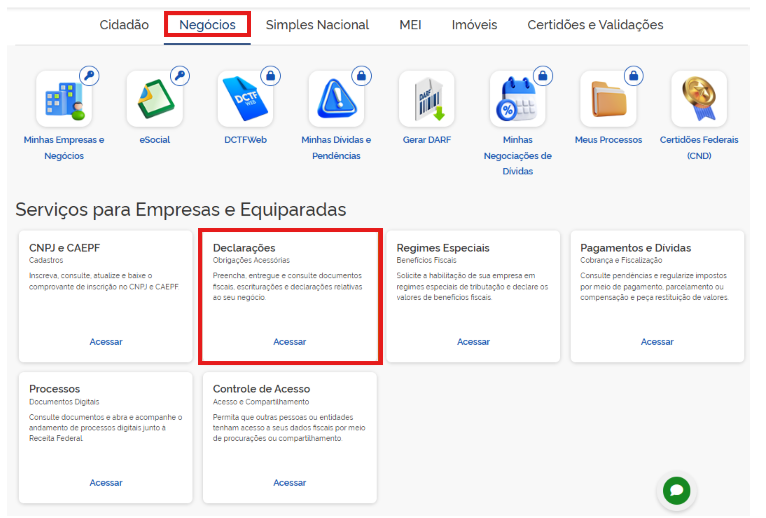Click the lock badge on DCTFWeb icon

[271, 76]
